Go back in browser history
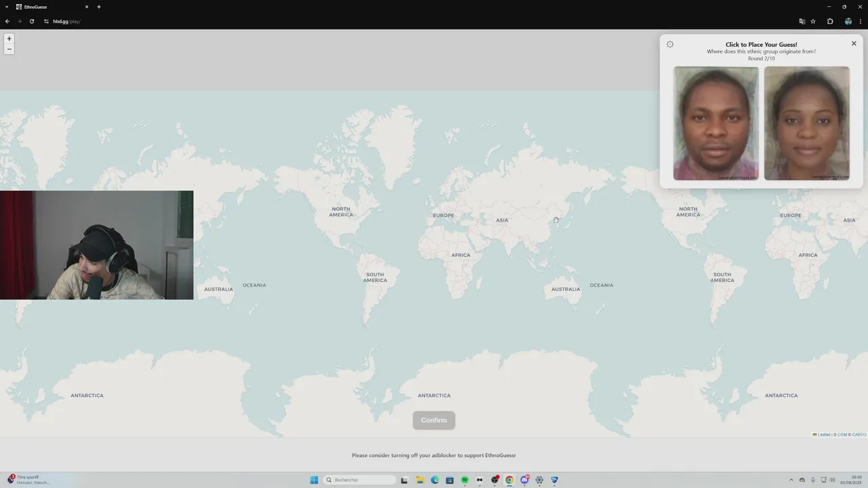The width and height of the screenshot is (868, 488). click(x=7, y=21)
